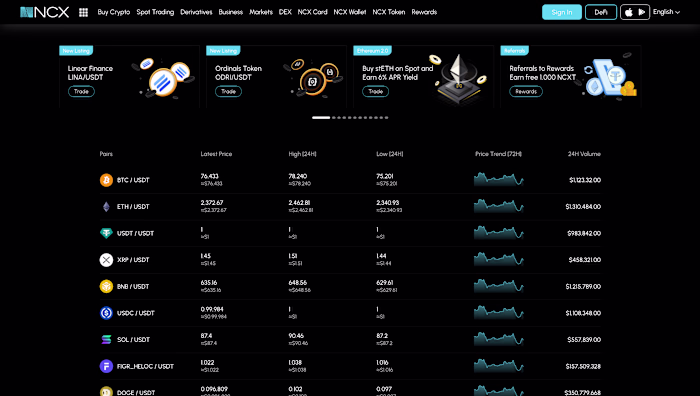The height and width of the screenshot is (396, 700).
Task: Open the NCX Wallet page
Action: 350,12
